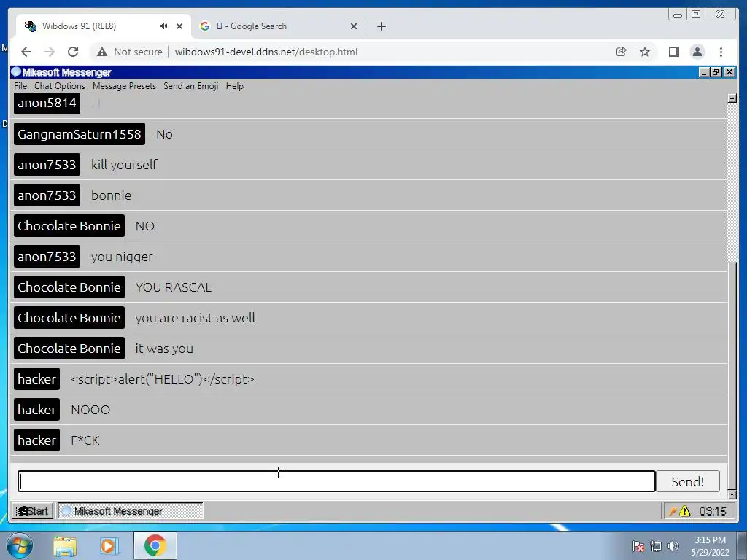Click the chat scrollbar up arrow

[x=732, y=98]
